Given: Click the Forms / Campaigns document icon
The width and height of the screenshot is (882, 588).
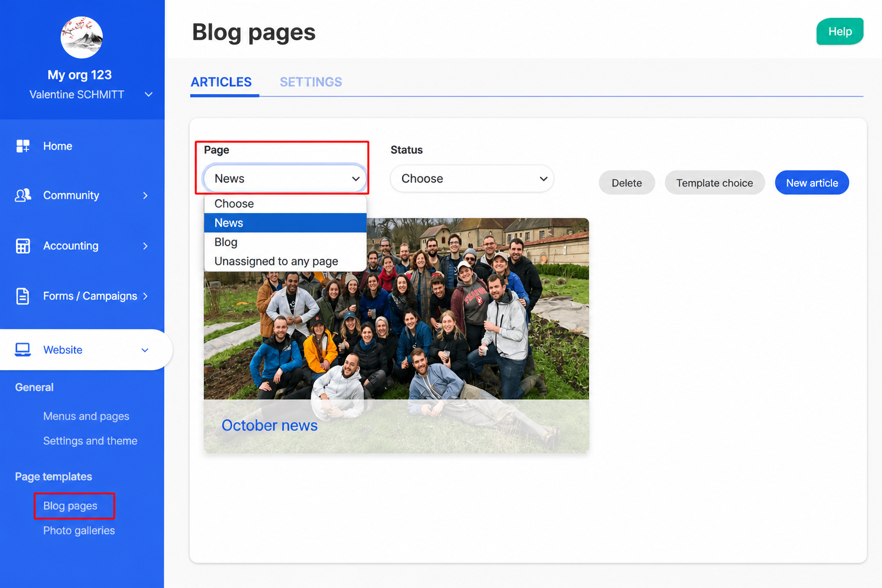Looking at the screenshot, I should (x=23, y=296).
